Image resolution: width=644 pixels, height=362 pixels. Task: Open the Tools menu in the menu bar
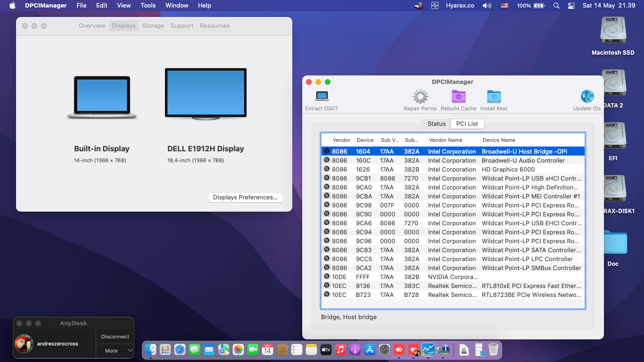[x=148, y=6]
